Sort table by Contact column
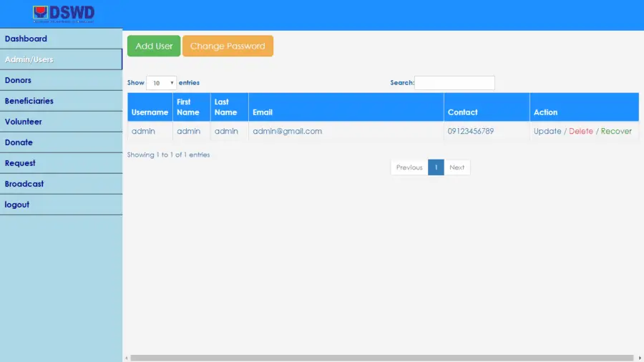Screen dimensions: 644x362 487,107
